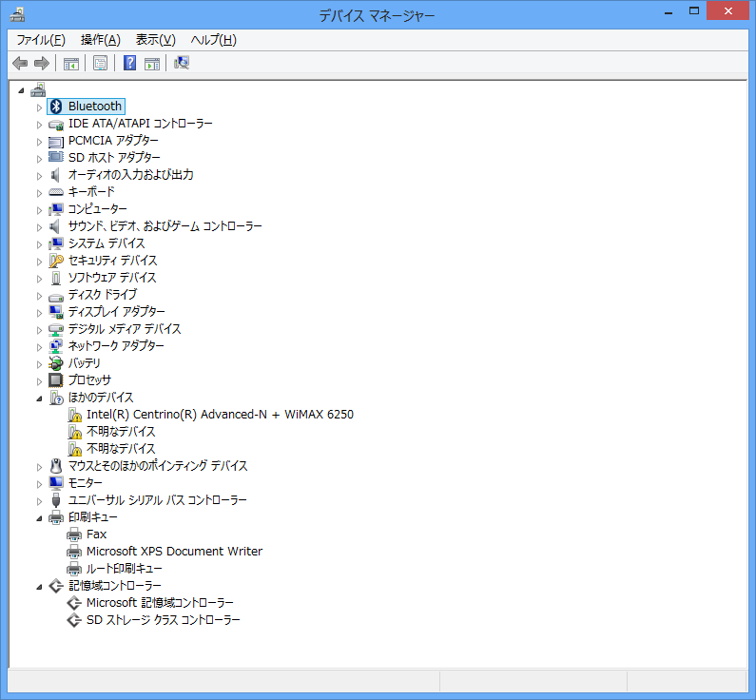Select the ほかのデバイス label
Image resolution: width=756 pixels, height=700 pixels.
coord(100,398)
